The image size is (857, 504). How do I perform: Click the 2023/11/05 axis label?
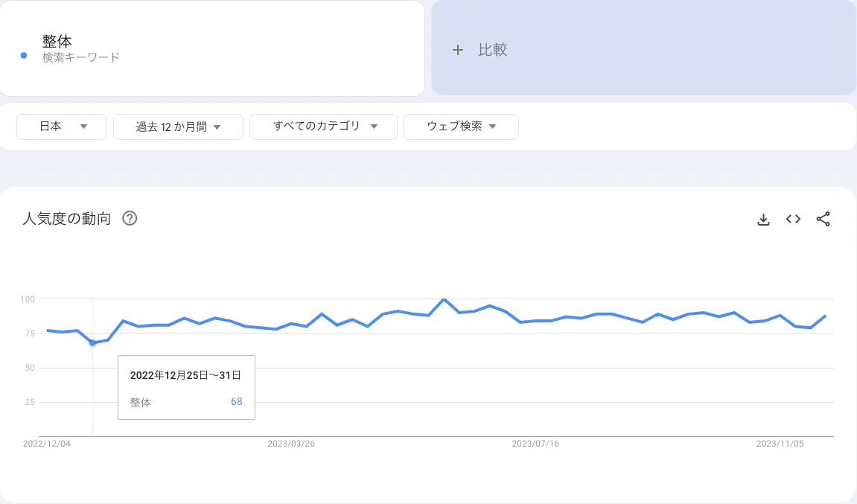click(778, 444)
